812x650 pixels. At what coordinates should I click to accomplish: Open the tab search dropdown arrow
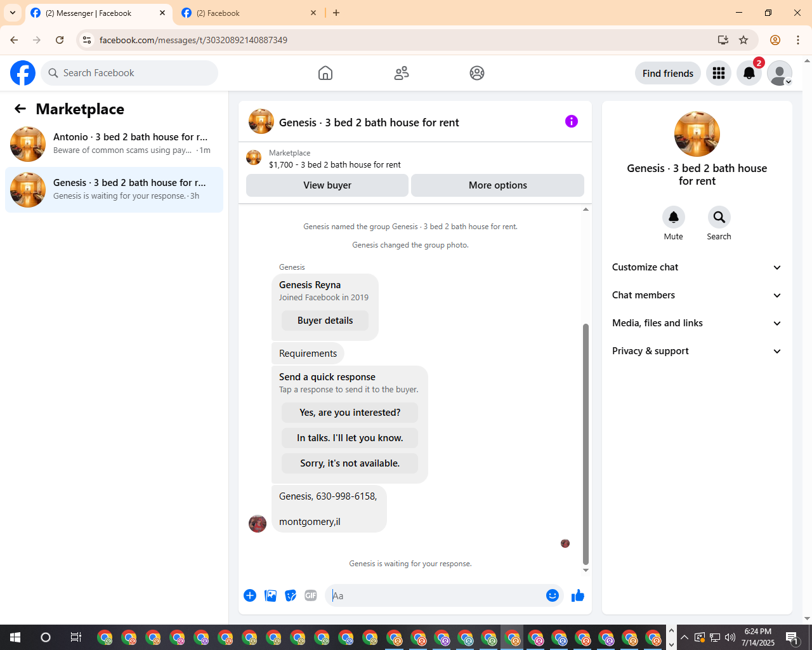click(x=13, y=13)
